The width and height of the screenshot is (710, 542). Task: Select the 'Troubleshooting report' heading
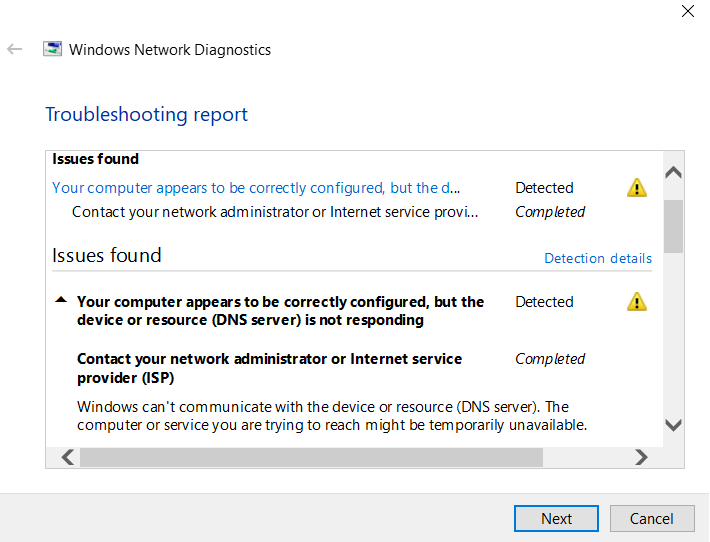pyautogui.click(x=146, y=115)
